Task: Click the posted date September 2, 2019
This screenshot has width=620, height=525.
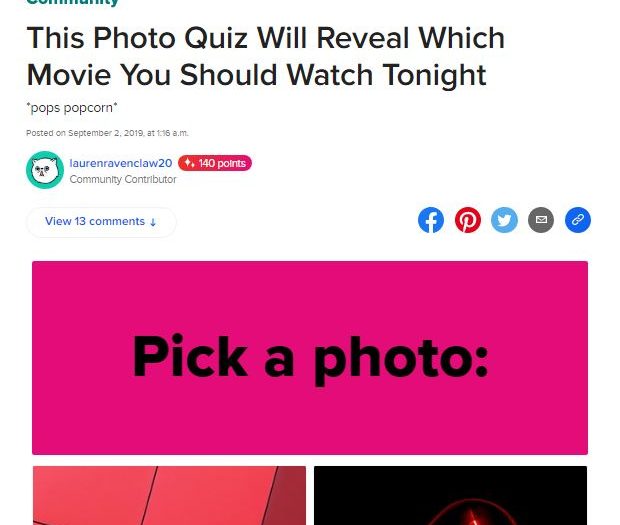Action: click(x=107, y=133)
